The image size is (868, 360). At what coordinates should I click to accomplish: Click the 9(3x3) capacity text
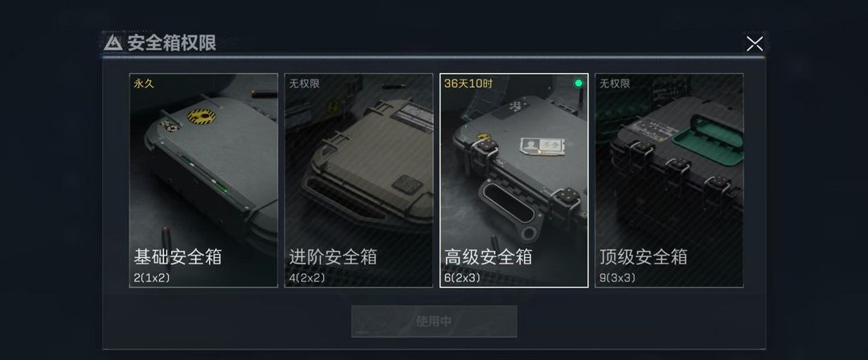click(618, 277)
